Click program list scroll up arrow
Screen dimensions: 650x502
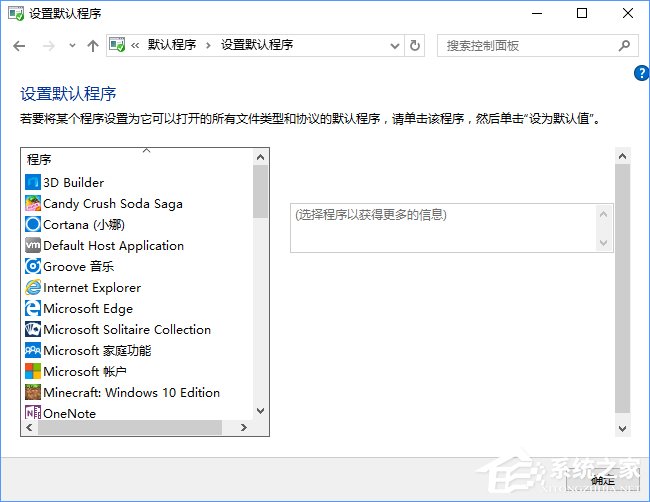pos(260,157)
